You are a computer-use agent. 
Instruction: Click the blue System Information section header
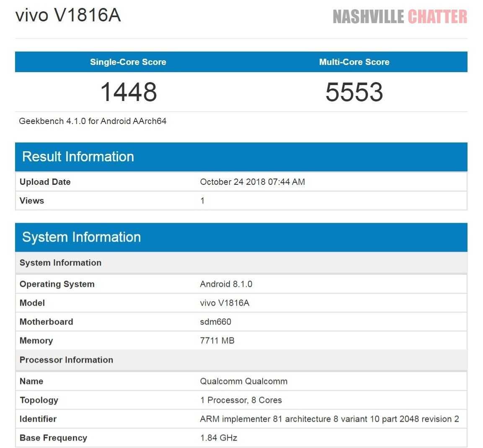coord(241,237)
